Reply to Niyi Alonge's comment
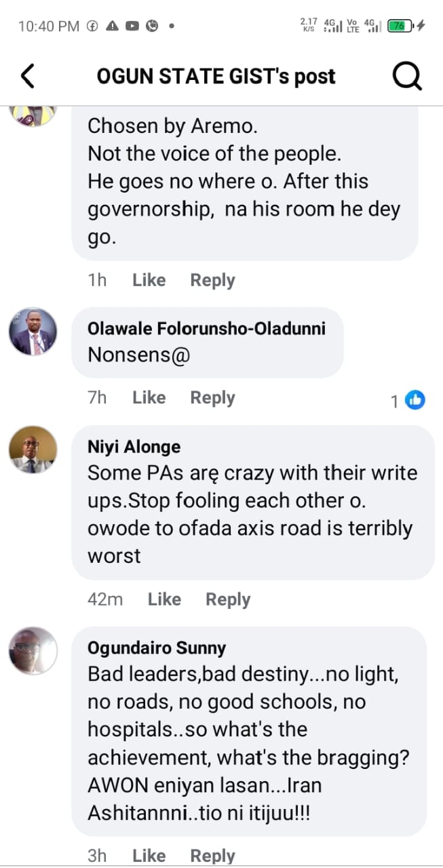 (228, 599)
